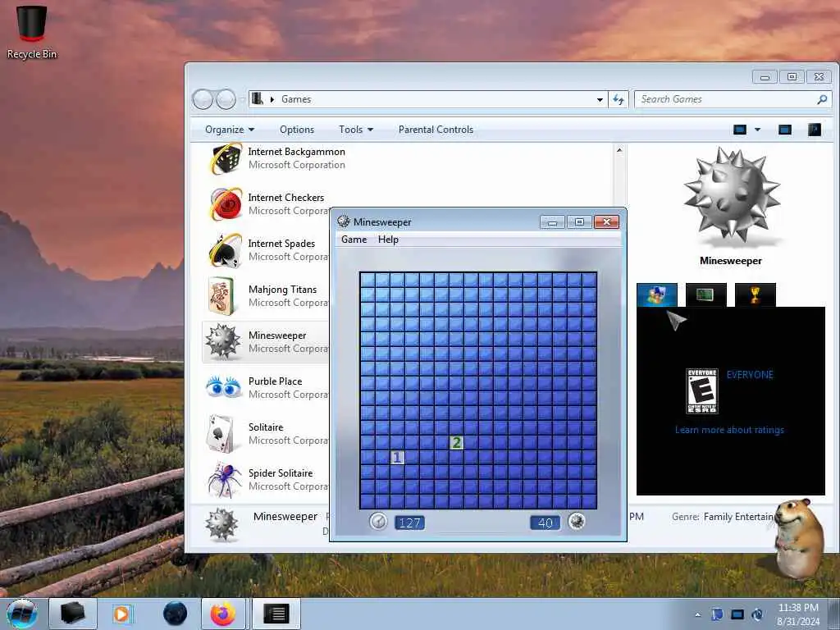Screen dimensions: 840x630
Task: Open the Purble Place eyes icon
Action: coord(223,387)
